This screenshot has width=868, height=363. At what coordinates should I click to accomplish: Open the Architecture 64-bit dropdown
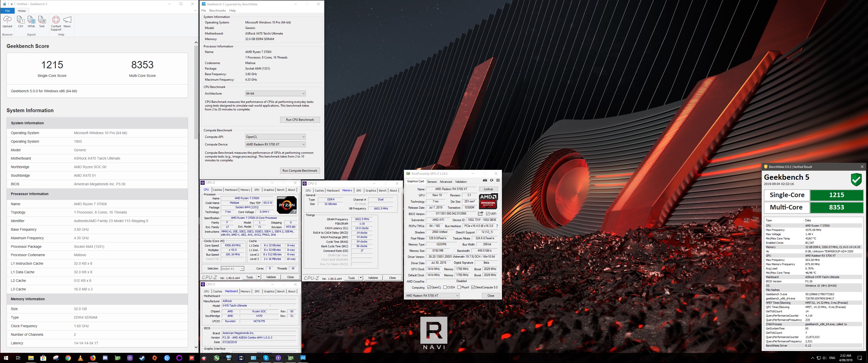tap(275, 93)
